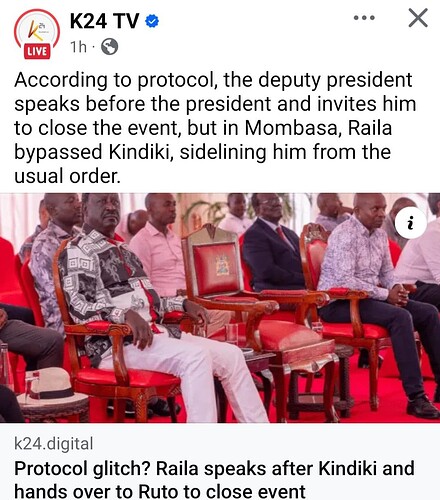Screen dimensions: 440x500
Task: Click the 1h post timestamp
Action: (x=78, y=47)
